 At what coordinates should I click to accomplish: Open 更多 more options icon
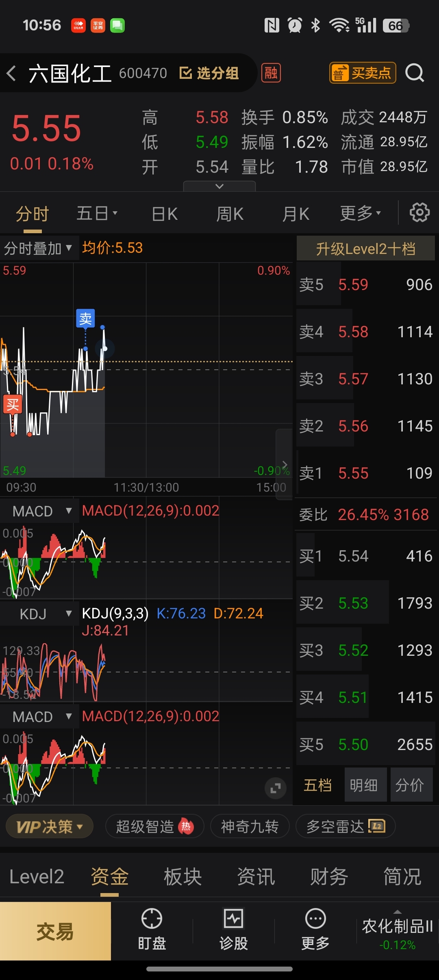pyautogui.click(x=315, y=930)
